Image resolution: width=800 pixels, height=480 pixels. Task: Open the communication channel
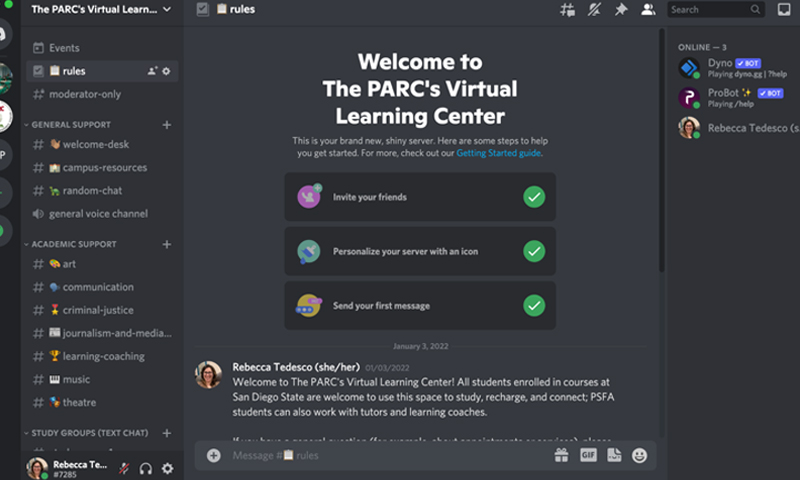[102, 287]
